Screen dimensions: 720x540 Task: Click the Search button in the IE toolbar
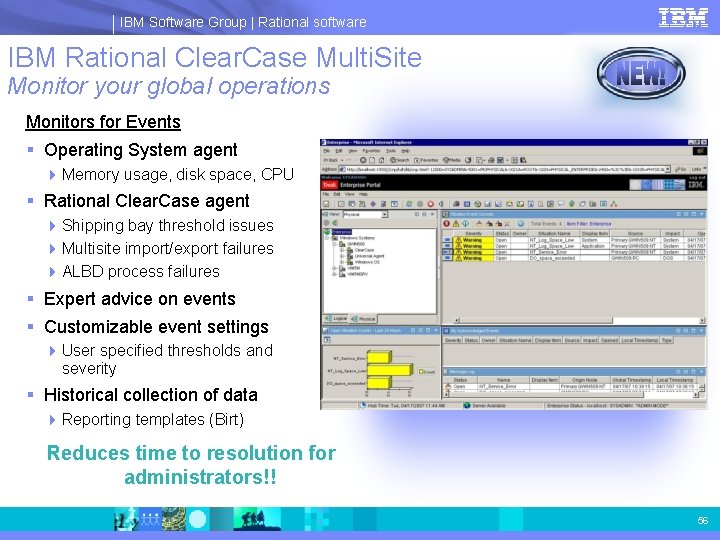click(399, 160)
